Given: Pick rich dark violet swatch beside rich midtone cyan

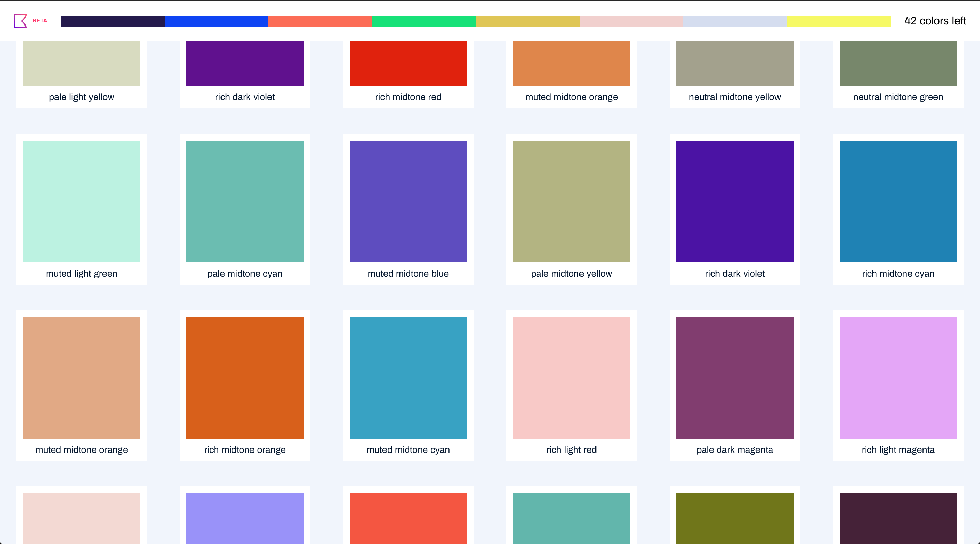Looking at the screenshot, I should coord(735,202).
